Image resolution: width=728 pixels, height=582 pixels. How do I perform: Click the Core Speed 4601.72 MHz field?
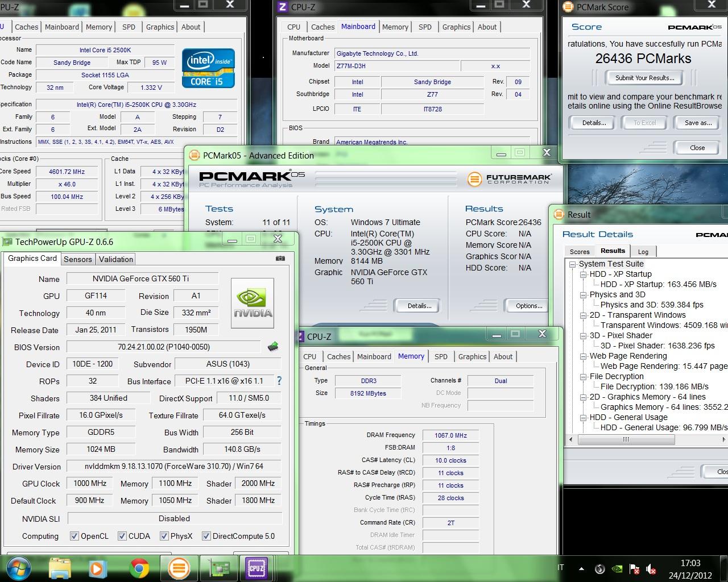67,171
